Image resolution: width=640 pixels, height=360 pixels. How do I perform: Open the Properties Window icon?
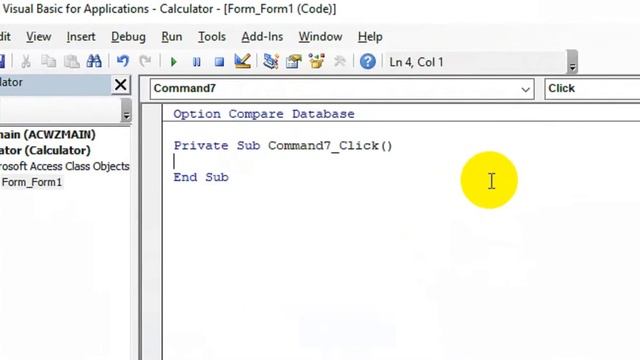[x=293, y=62]
